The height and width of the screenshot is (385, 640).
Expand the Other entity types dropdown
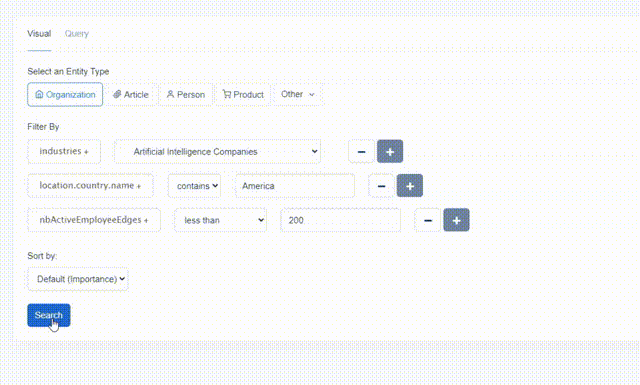click(298, 94)
